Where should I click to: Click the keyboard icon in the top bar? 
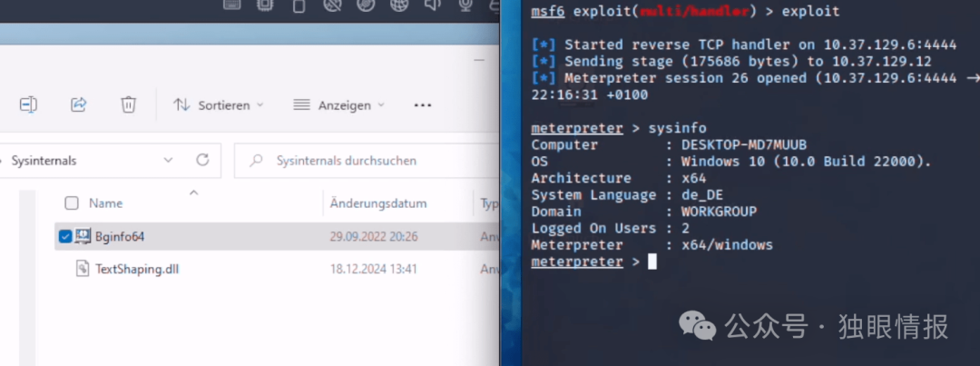coord(232,5)
